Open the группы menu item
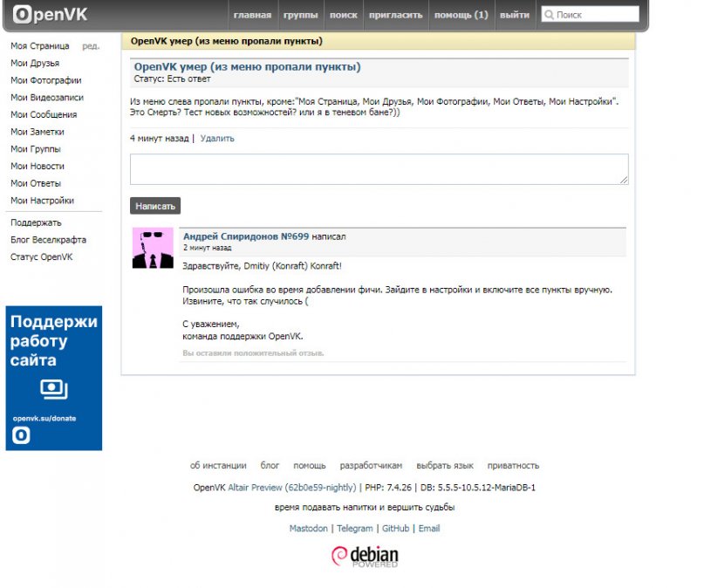Viewport: 704px width, 588px height. (x=300, y=15)
